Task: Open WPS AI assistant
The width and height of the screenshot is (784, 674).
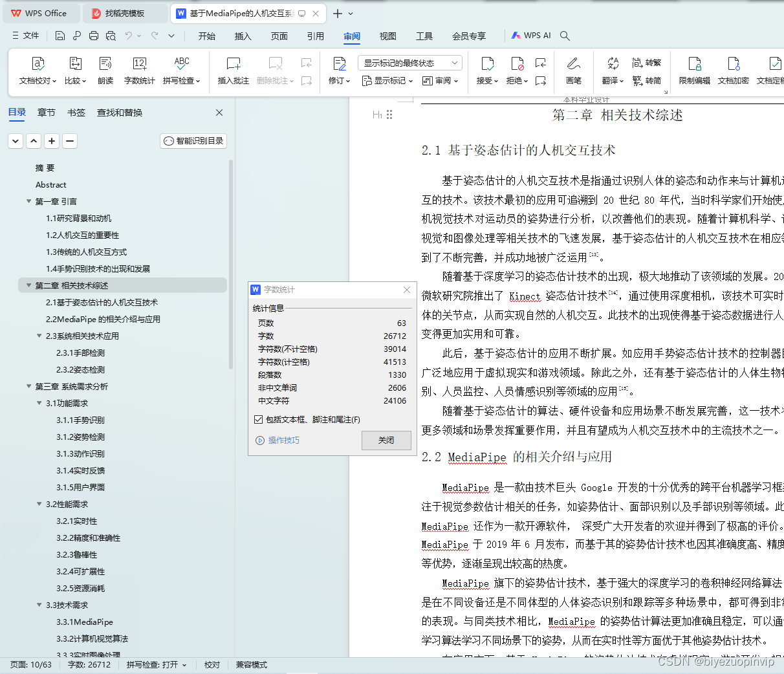Action: pos(531,36)
